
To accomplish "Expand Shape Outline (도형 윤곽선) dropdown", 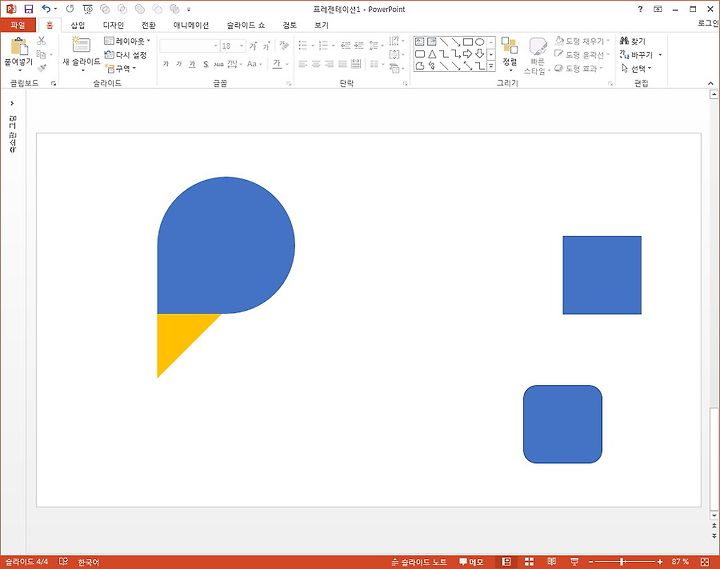I will (x=608, y=55).
